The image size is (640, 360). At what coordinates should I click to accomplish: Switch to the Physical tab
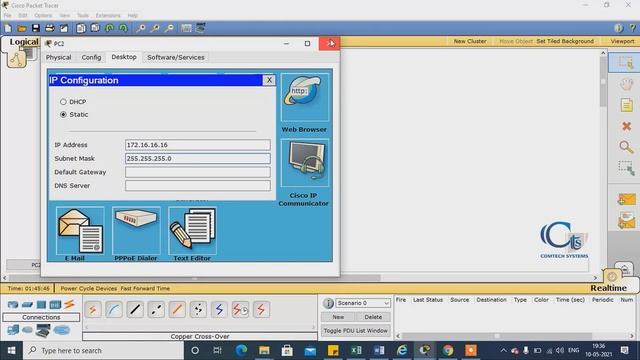pyautogui.click(x=58, y=58)
